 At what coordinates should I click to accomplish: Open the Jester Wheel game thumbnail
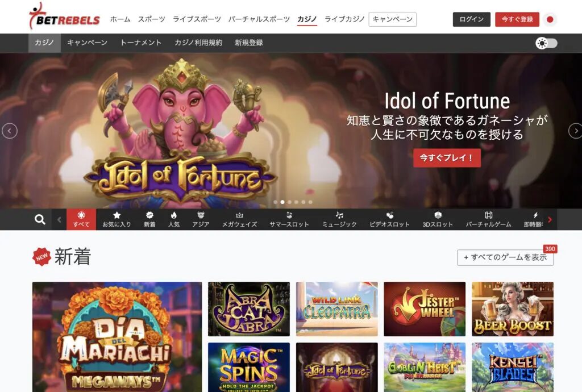coord(424,309)
